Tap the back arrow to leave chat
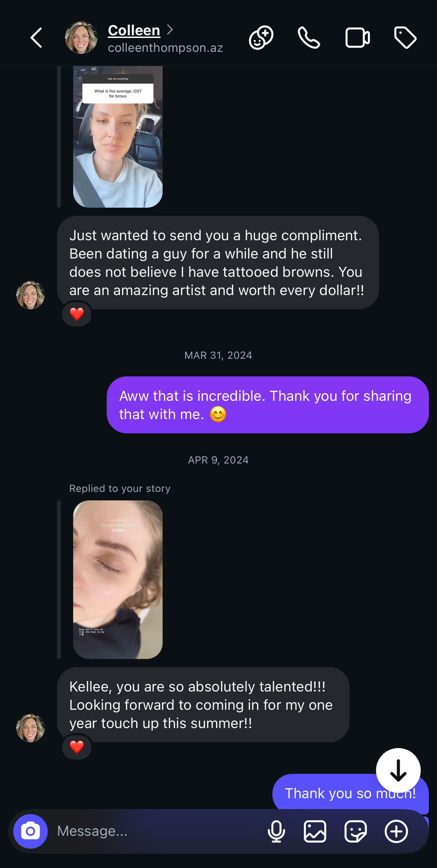This screenshot has height=868, width=437. [x=37, y=38]
